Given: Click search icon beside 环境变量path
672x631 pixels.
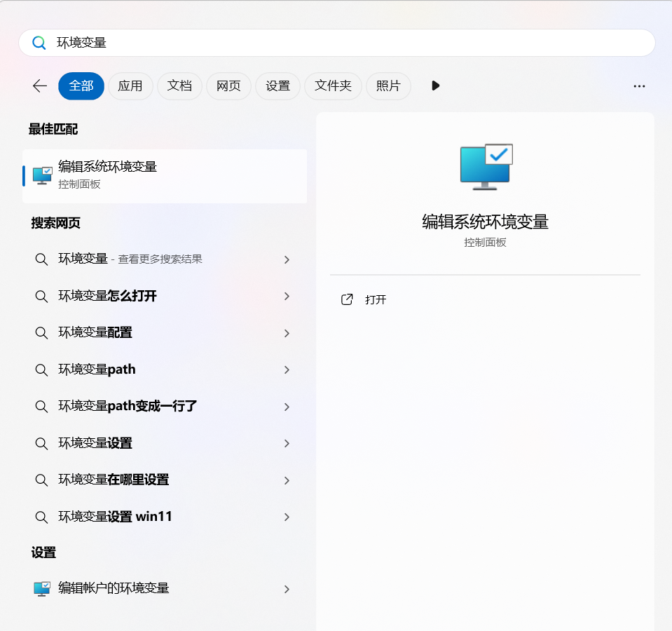Looking at the screenshot, I should pos(41,369).
